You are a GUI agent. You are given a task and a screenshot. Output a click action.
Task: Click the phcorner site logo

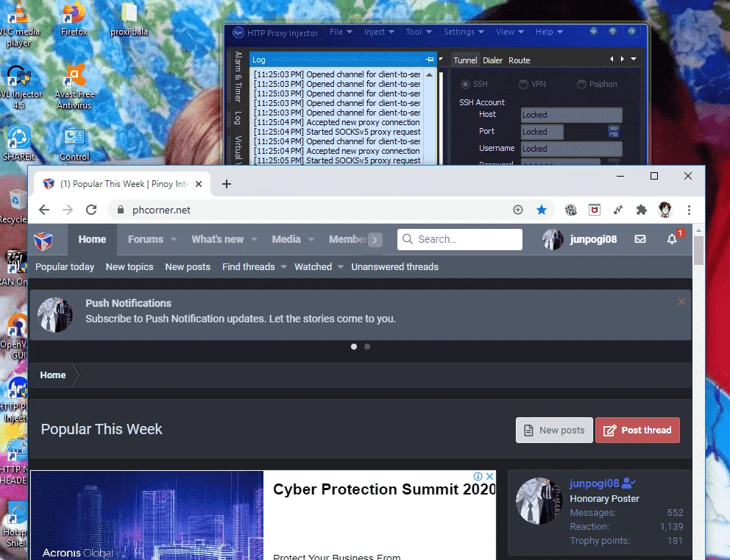(43, 241)
